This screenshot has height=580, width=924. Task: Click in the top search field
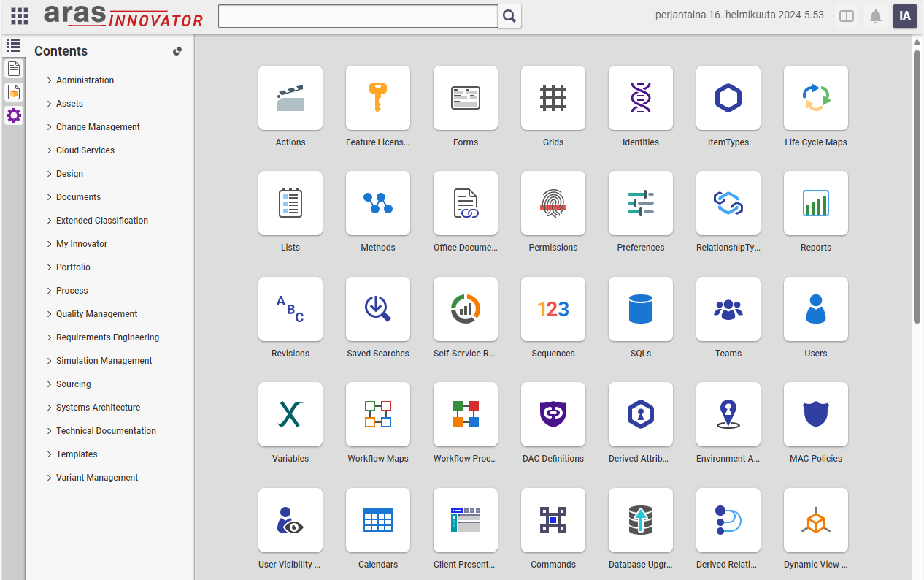click(x=358, y=16)
